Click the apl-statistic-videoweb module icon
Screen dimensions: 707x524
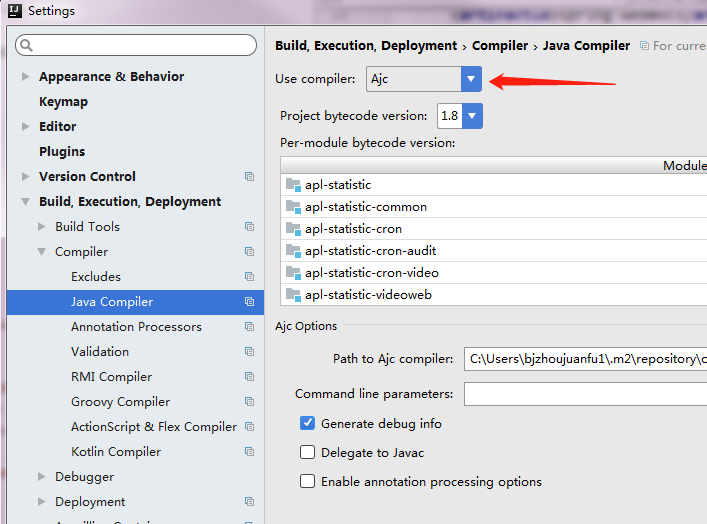(x=293, y=295)
